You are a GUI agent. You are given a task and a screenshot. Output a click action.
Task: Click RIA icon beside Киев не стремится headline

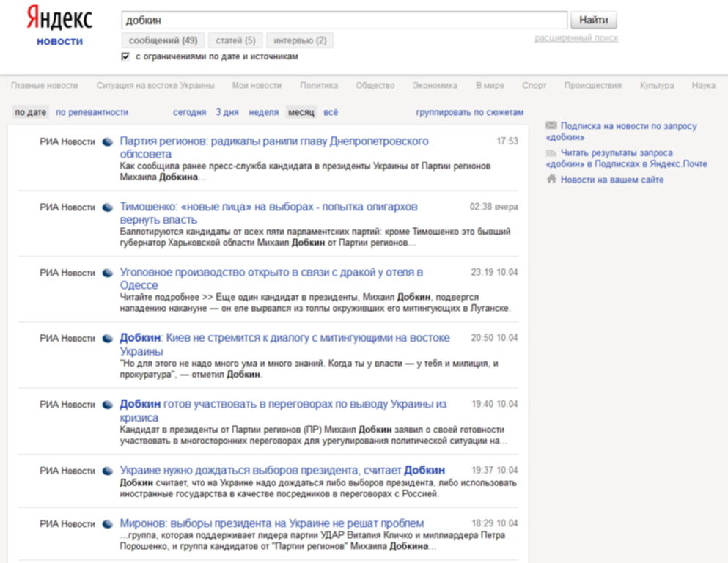(x=108, y=339)
